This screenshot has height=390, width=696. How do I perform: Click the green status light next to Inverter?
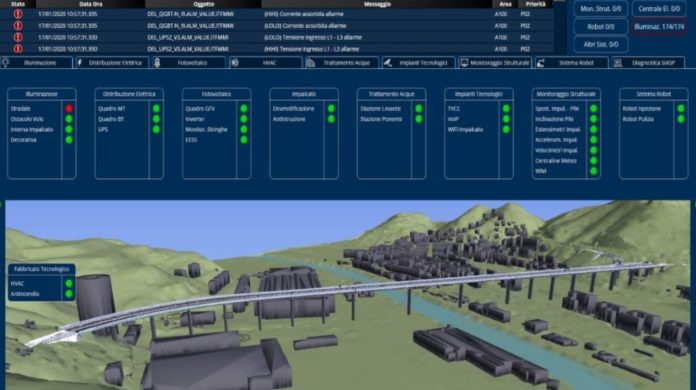point(244,119)
